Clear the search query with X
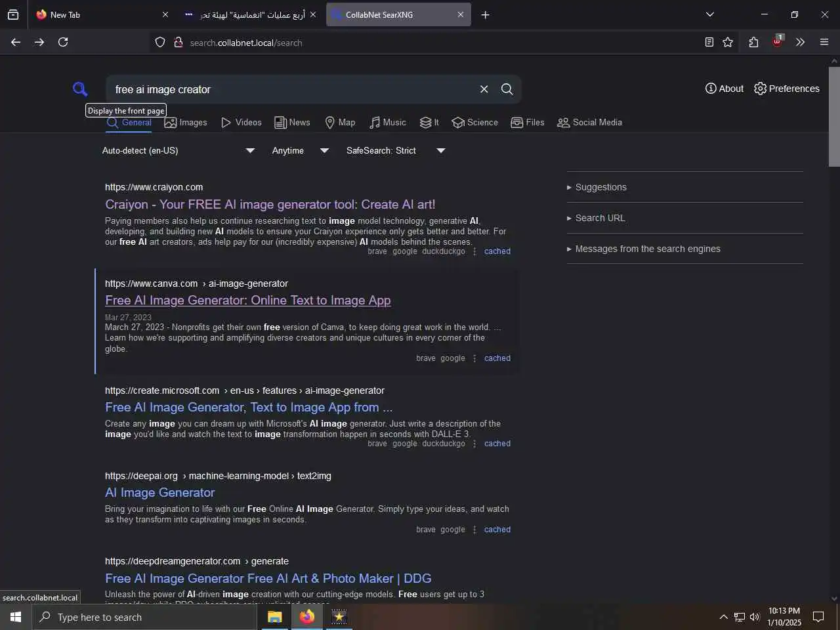The image size is (840, 630). click(484, 89)
